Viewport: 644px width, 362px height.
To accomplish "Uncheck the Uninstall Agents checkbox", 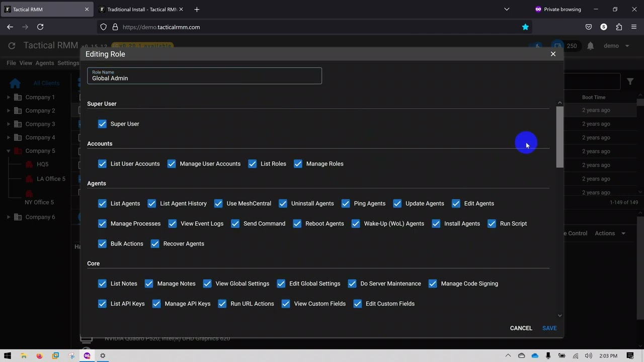I will [283, 204].
